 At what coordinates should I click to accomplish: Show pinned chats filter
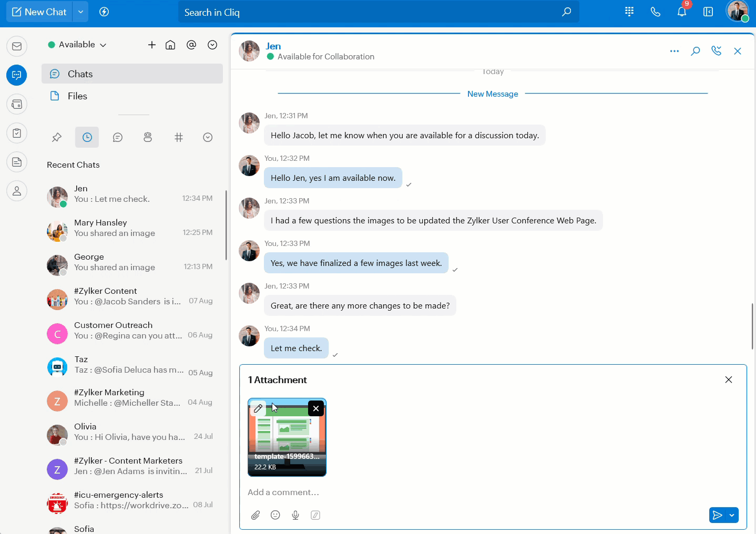point(57,137)
